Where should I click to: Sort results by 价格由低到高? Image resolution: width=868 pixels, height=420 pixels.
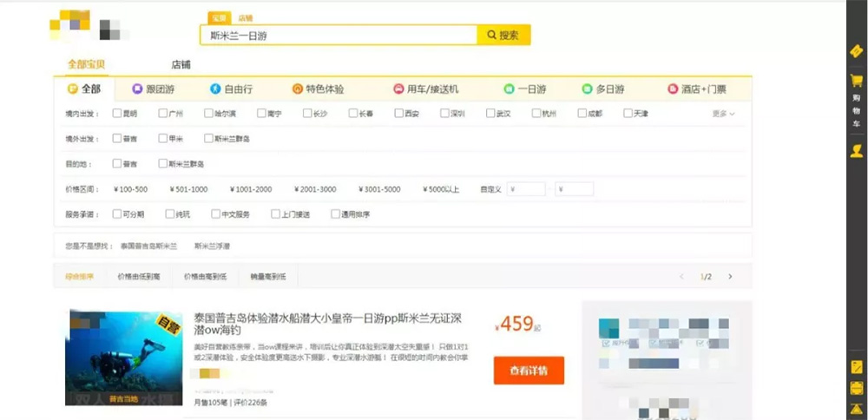[139, 276]
